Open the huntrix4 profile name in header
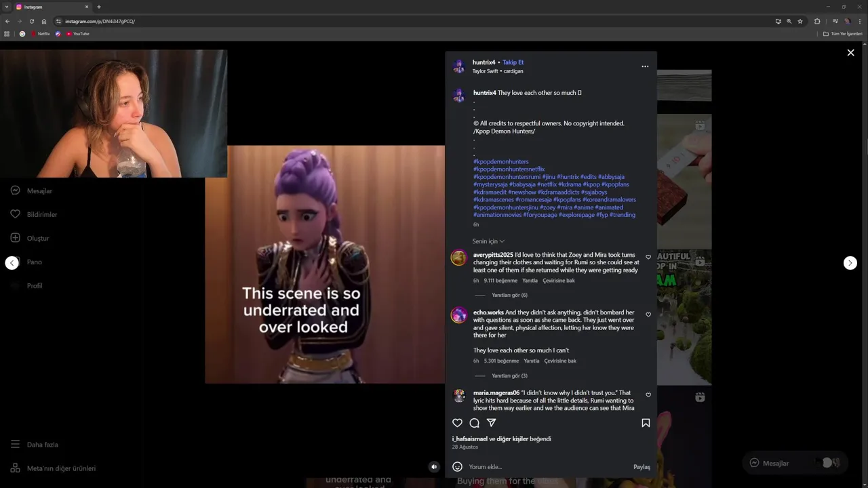This screenshot has width=868, height=488. pyautogui.click(x=484, y=62)
